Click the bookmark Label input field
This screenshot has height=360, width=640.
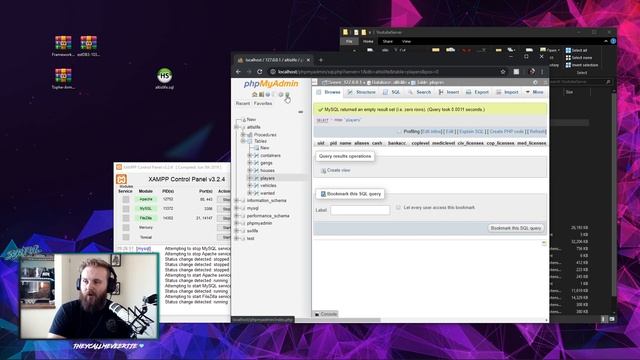click(360, 210)
